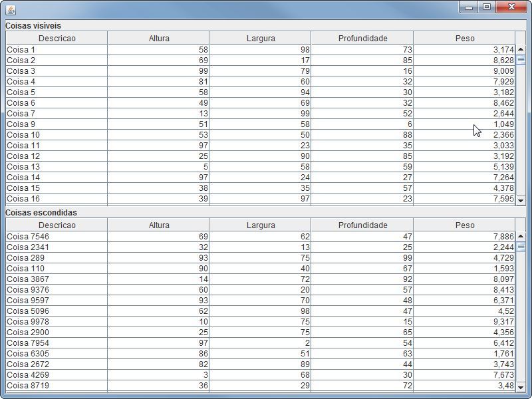Click Peso header in Coisas visíveis table
This screenshot has width=532, height=399.
coord(464,38)
